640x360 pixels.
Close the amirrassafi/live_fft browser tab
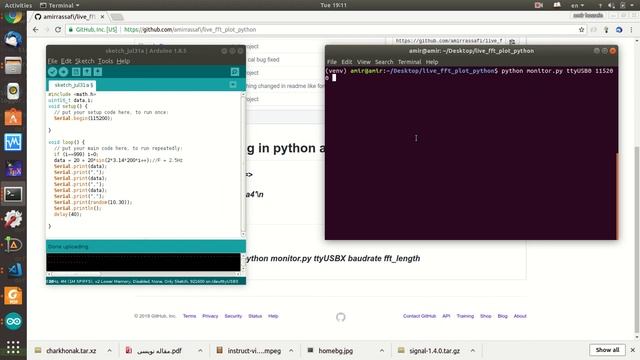[102, 17]
